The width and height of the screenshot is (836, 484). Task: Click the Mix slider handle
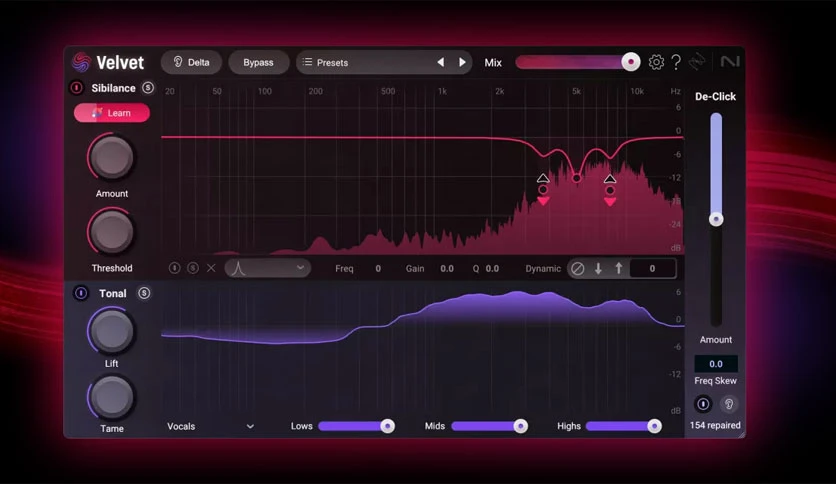(631, 62)
